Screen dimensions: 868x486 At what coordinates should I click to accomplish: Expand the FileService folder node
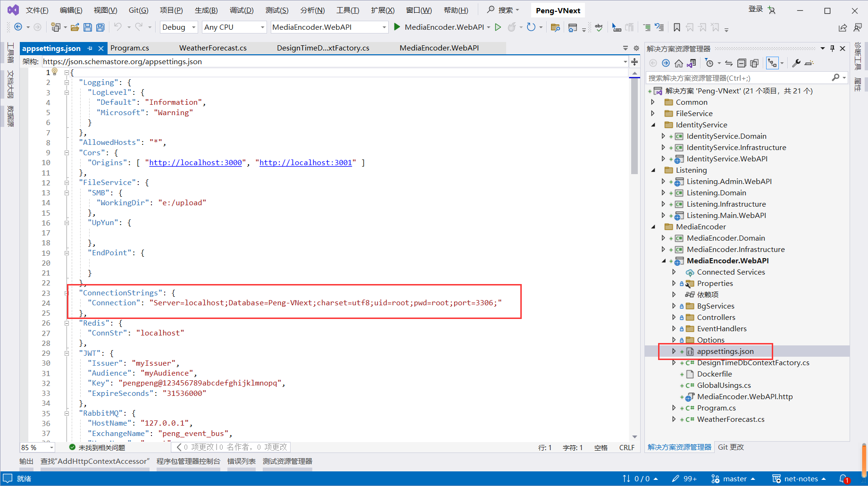tap(653, 113)
